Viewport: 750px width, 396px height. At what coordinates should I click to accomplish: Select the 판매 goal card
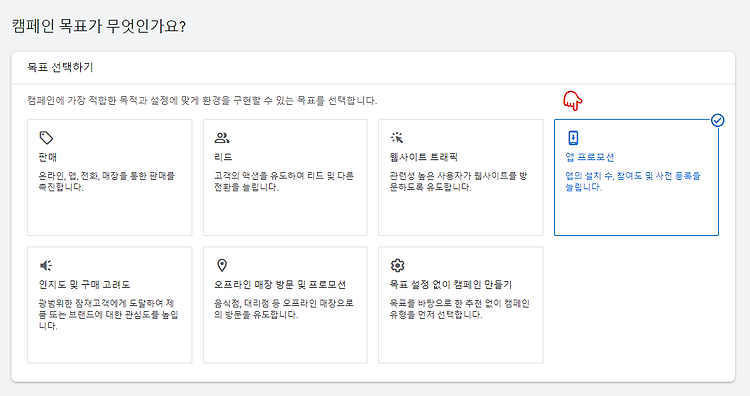(x=110, y=177)
